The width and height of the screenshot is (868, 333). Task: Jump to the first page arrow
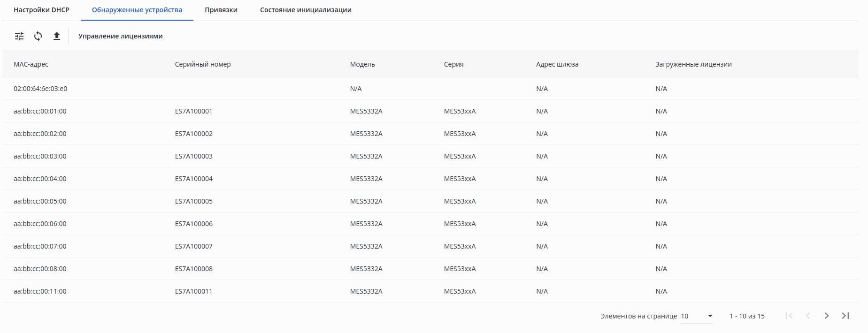coord(789,316)
